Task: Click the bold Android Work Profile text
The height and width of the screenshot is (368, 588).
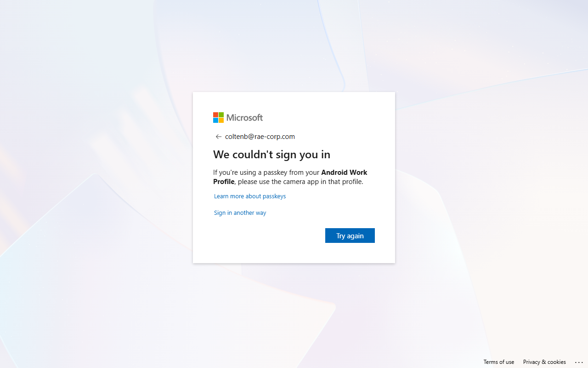Action: click(290, 177)
